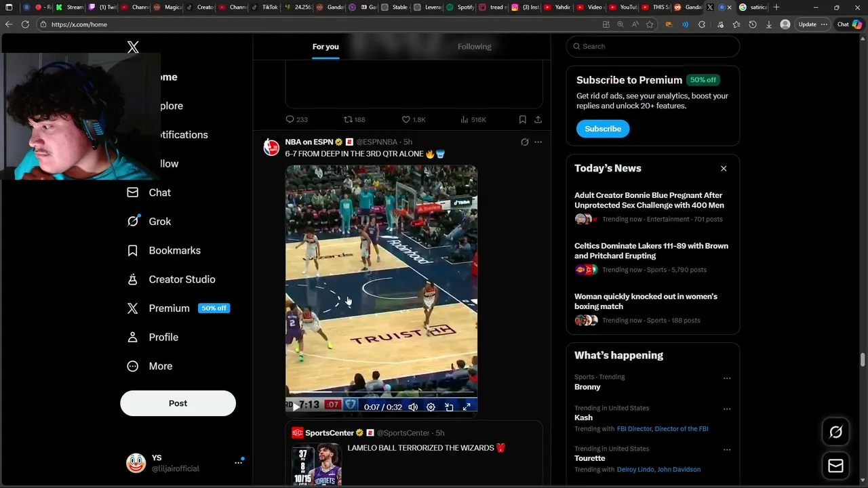Reload the page
The image size is (868, 488).
click(25, 24)
